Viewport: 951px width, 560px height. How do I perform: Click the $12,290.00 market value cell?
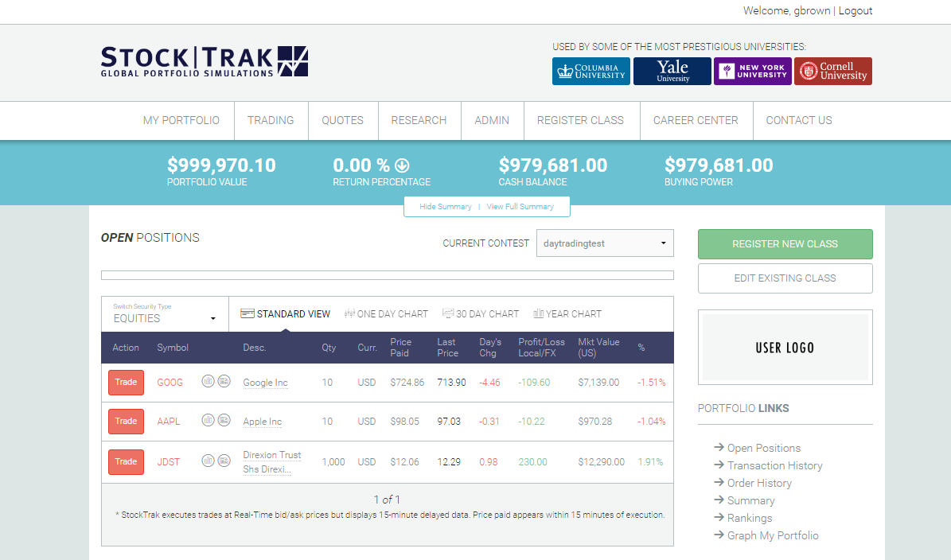(x=601, y=462)
